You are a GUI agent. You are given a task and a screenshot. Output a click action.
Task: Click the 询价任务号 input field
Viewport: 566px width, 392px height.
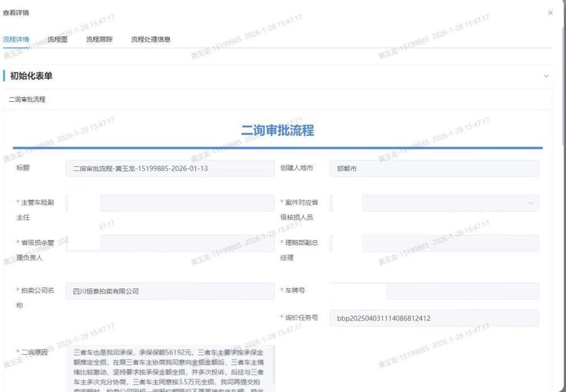pyautogui.click(x=434, y=318)
